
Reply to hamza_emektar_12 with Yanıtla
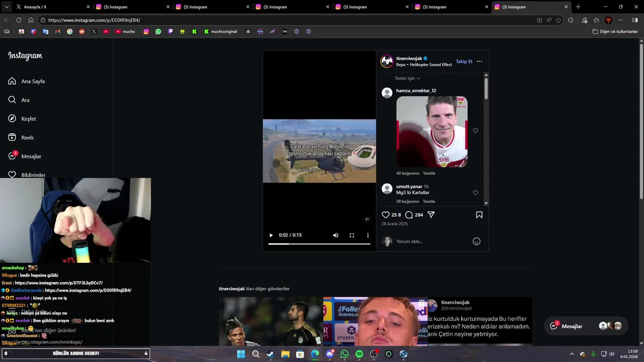429,173
